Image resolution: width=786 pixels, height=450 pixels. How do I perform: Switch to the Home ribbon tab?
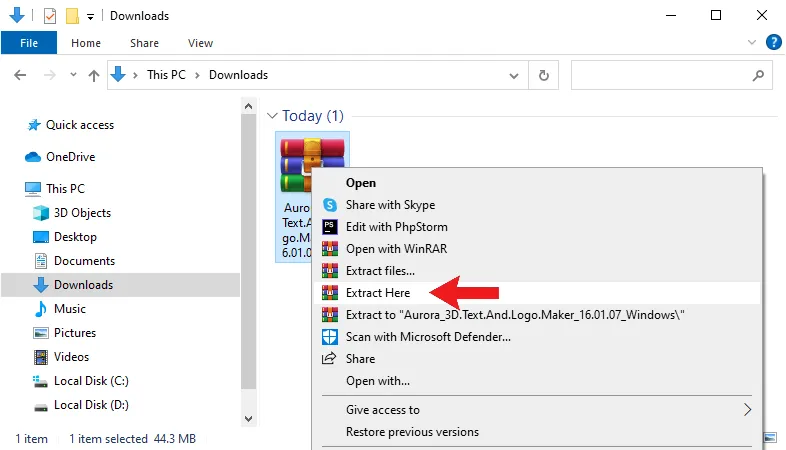(x=86, y=43)
